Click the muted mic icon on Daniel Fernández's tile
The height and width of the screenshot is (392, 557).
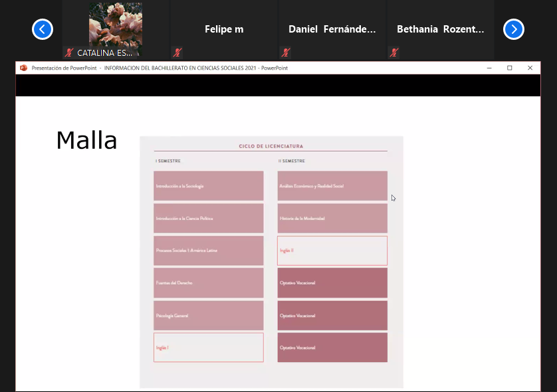[286, 52]
